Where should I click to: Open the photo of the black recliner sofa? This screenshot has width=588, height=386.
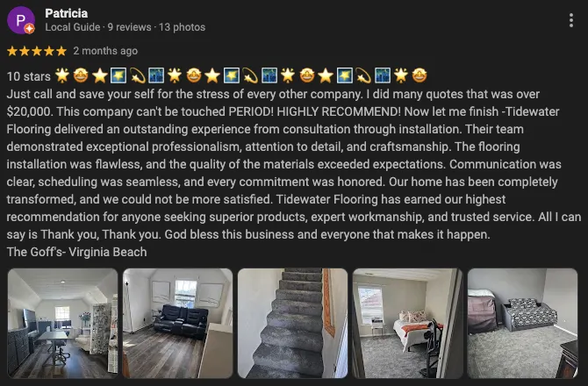[178, 323]
